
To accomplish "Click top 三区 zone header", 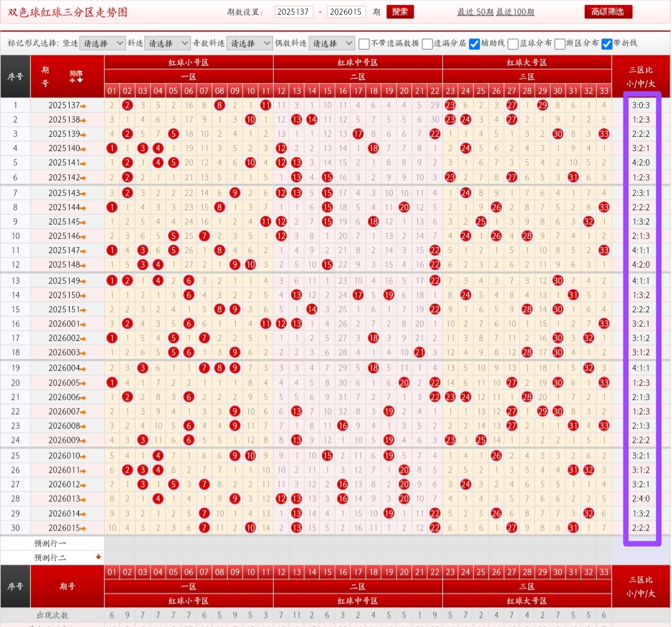I will point(527,77).
